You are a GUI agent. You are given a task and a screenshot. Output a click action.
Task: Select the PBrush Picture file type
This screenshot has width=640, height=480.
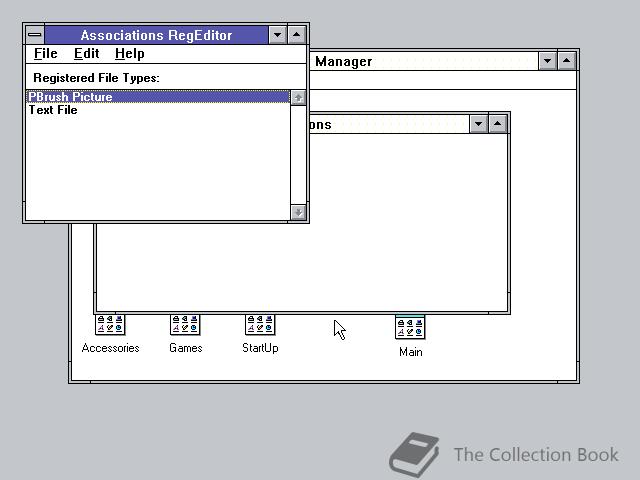[x=158, y=97]
